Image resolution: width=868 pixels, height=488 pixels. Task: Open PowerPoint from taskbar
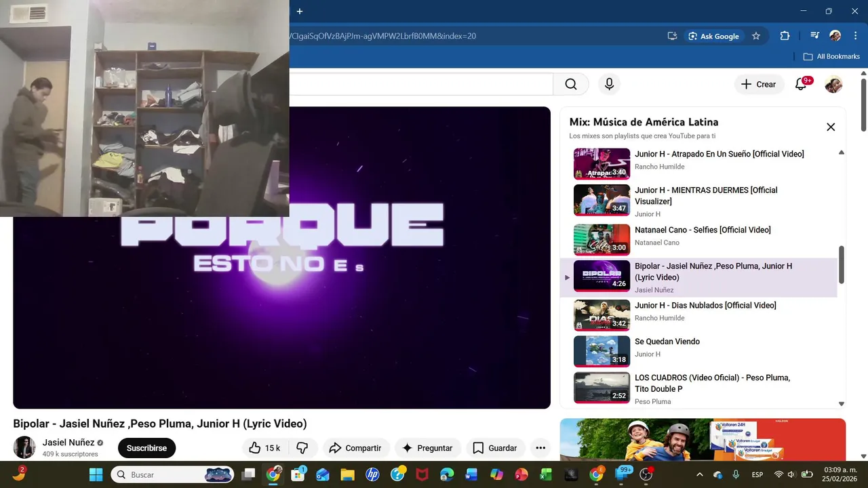pos(521,474)
